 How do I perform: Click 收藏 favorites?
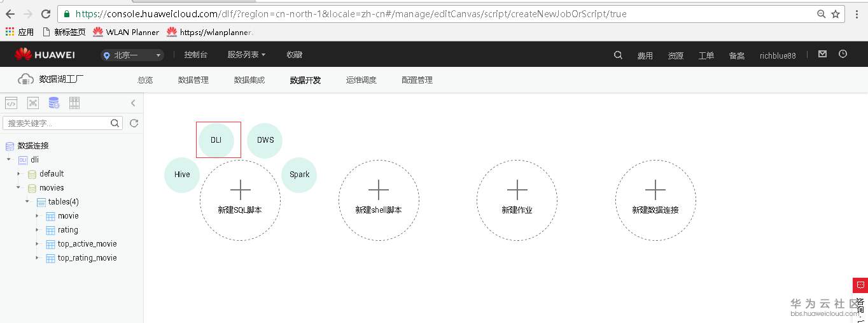pyautogui.click(x=294, y=55)
